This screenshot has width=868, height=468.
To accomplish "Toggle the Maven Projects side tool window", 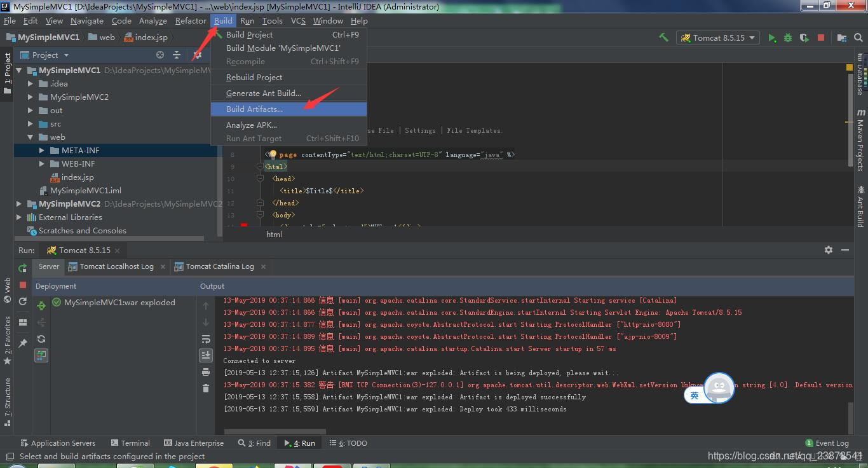I will (x=860, y=140).
